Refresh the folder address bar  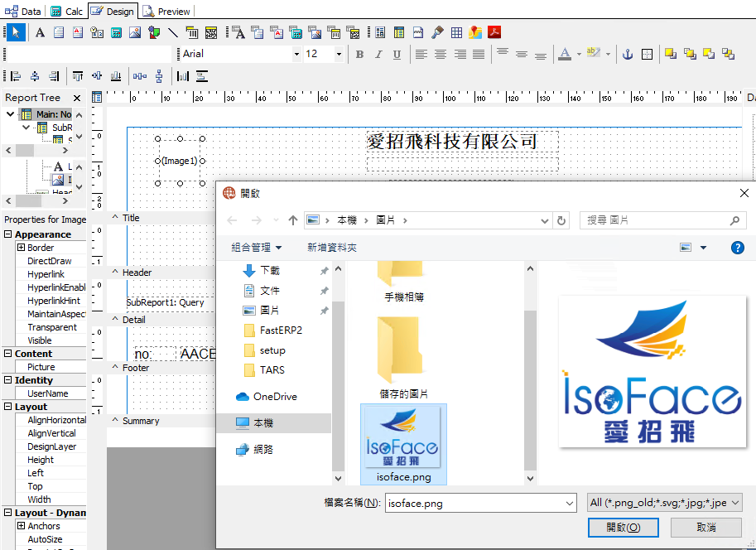point(561,220)
